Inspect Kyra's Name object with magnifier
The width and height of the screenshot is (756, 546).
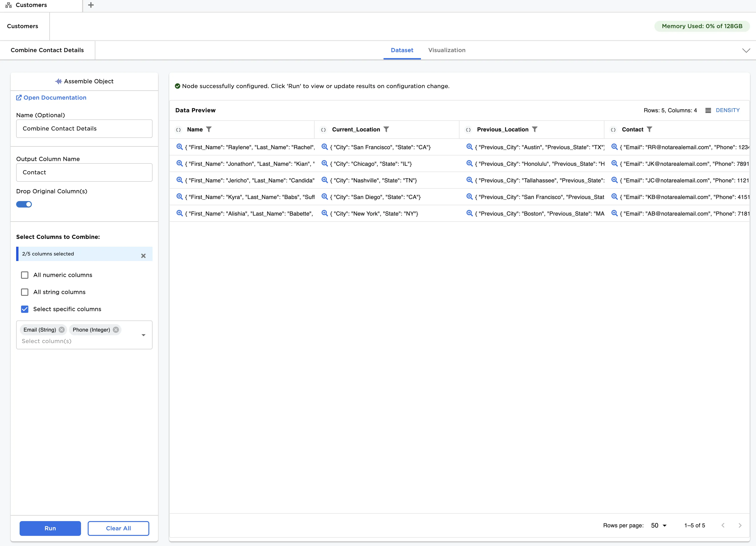[179, 197]
